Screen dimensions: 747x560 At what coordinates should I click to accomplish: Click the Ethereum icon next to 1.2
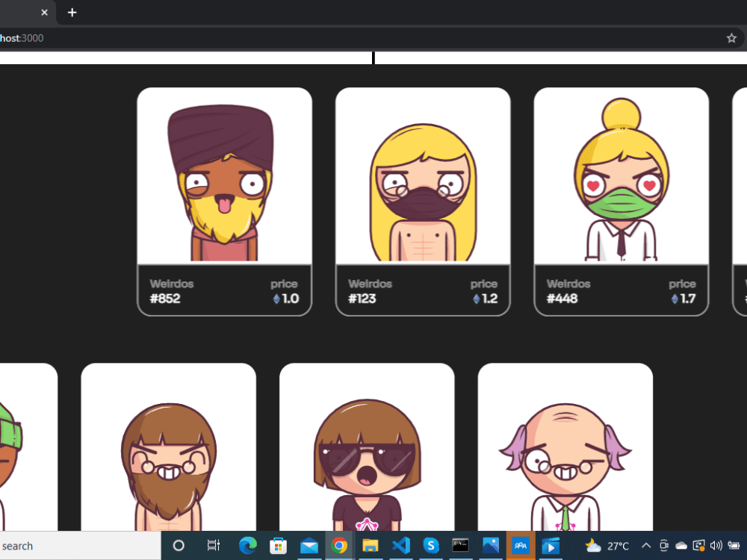point(476,299)
